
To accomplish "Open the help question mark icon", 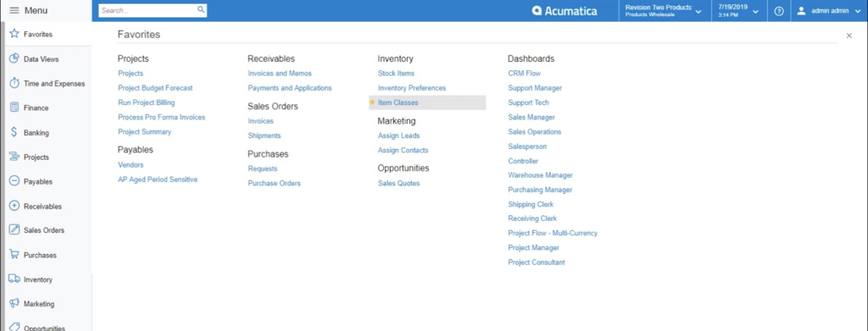I will (x=779, y=11).
